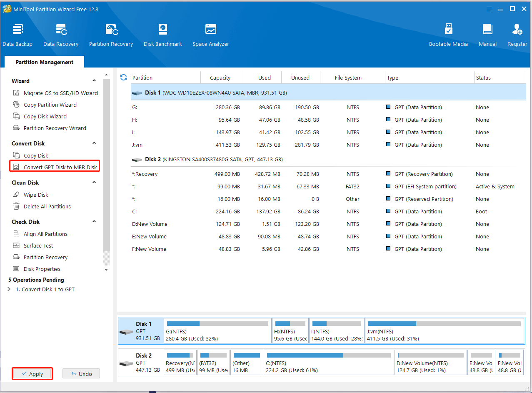Click the Migrate OS to SSD/HD Wizard icon
The width and height of the screenshot is (532, 393).
[x=16, y=93]
